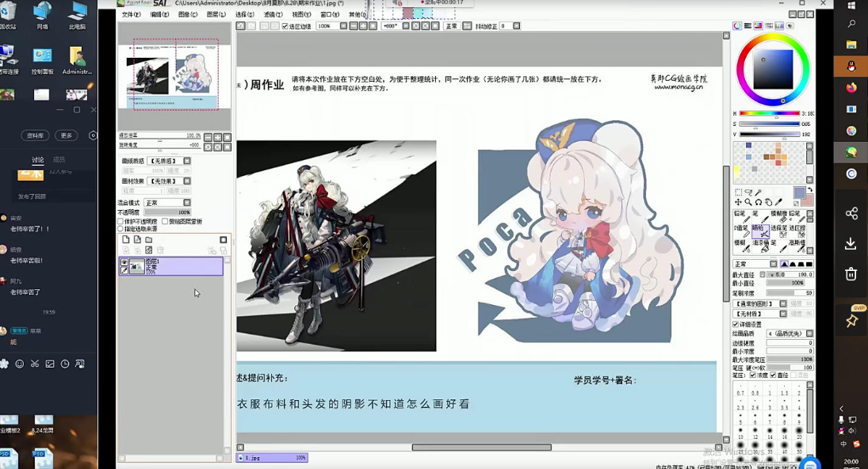Toggle 剪贴图层蒙板 checkbox
Screen dimensions: 868x469
(x=165, y=221)
